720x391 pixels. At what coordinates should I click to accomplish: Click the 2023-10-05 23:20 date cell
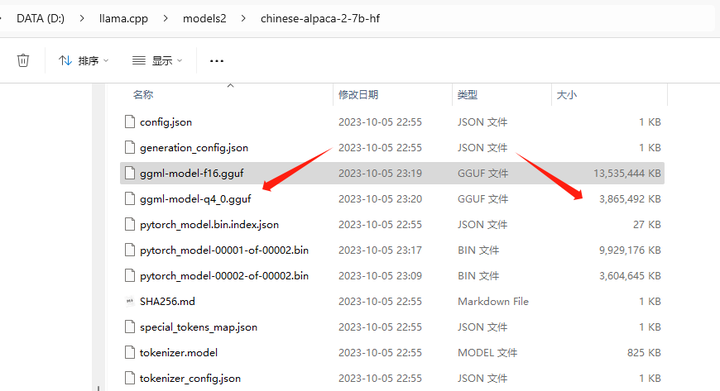pos(380,199)
